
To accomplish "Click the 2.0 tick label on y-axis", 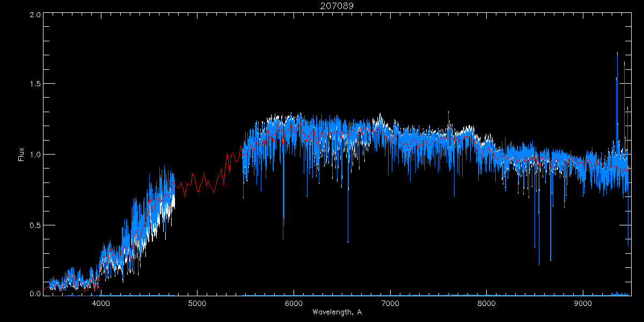I will [35, 15].
